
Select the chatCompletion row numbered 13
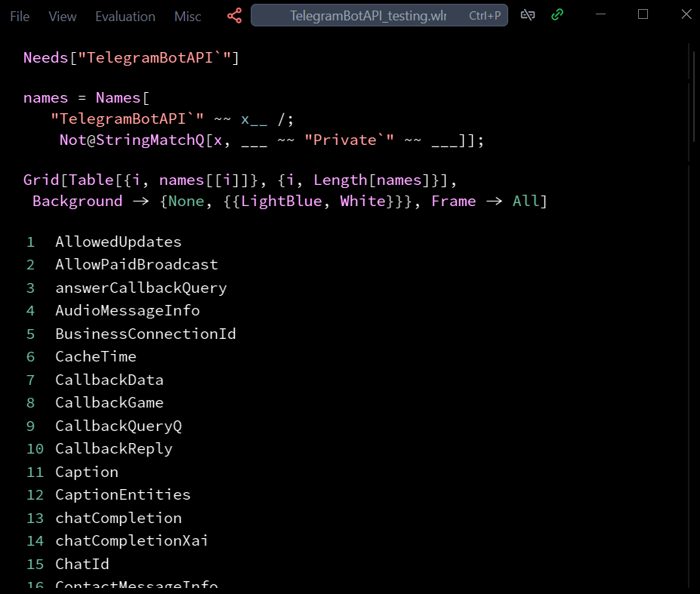tap(103, 518)
